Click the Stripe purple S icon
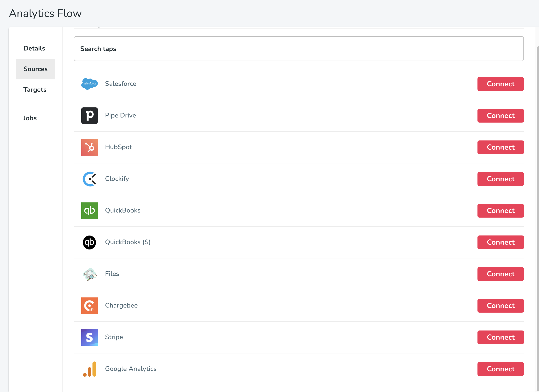 [89, 337]
